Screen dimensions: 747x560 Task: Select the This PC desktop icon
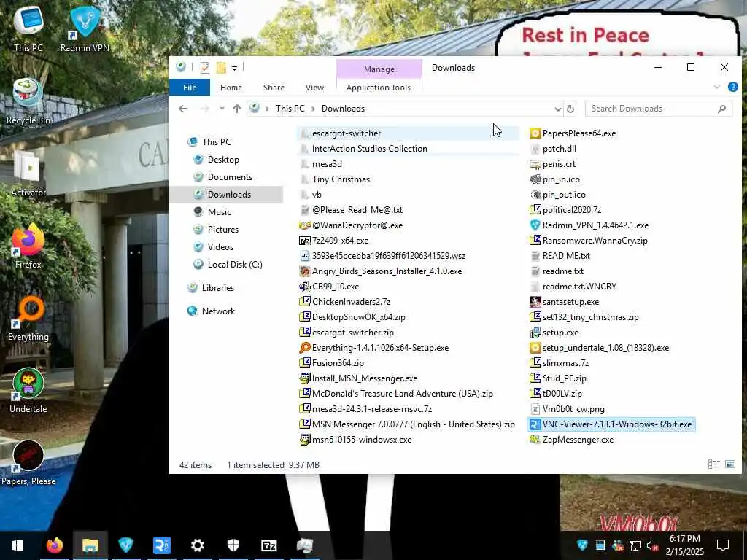click(x=28, y=29)
